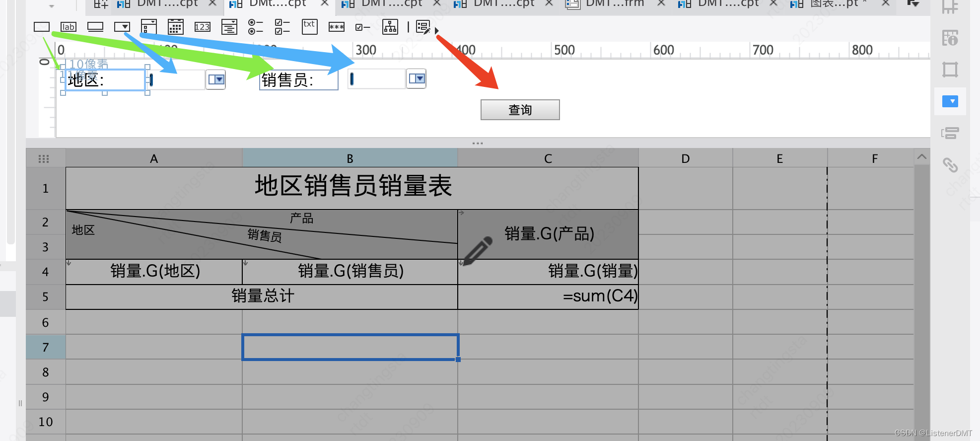Viewport: 980px width, 441px height.
Task: Pick the date calendar widget icon
Action: (175, 27)
